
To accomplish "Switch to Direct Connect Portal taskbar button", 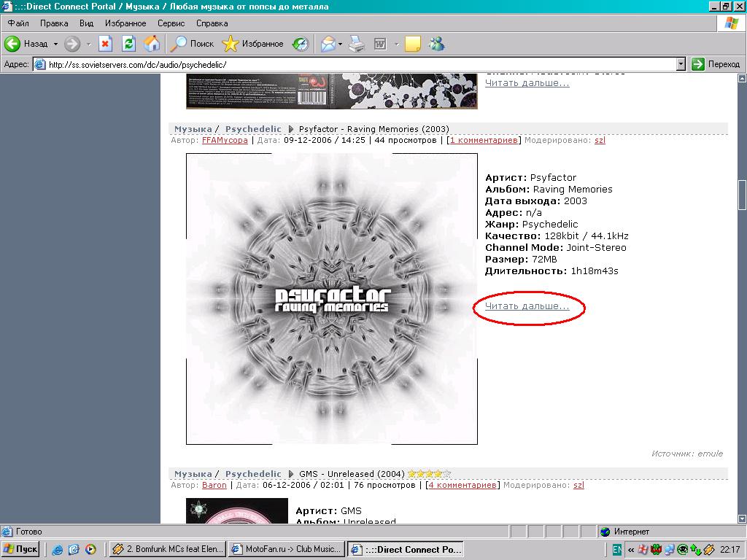I will 406,549.
